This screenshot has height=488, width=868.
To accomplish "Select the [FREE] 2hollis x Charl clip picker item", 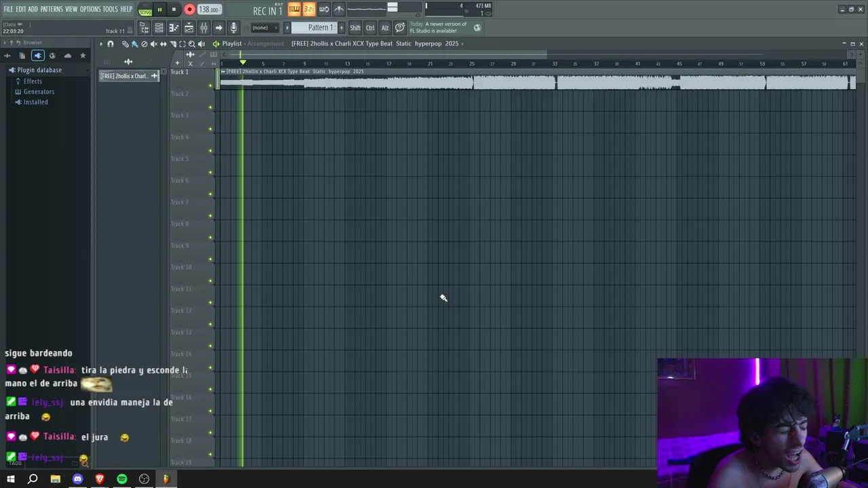I will [129, 76].
